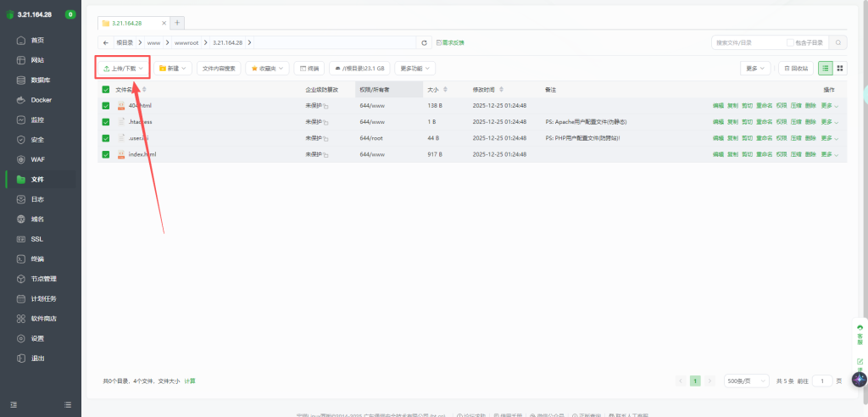The image size is (868, 417).
Task: Open the 网站 websites section
Action: (37, 60)
